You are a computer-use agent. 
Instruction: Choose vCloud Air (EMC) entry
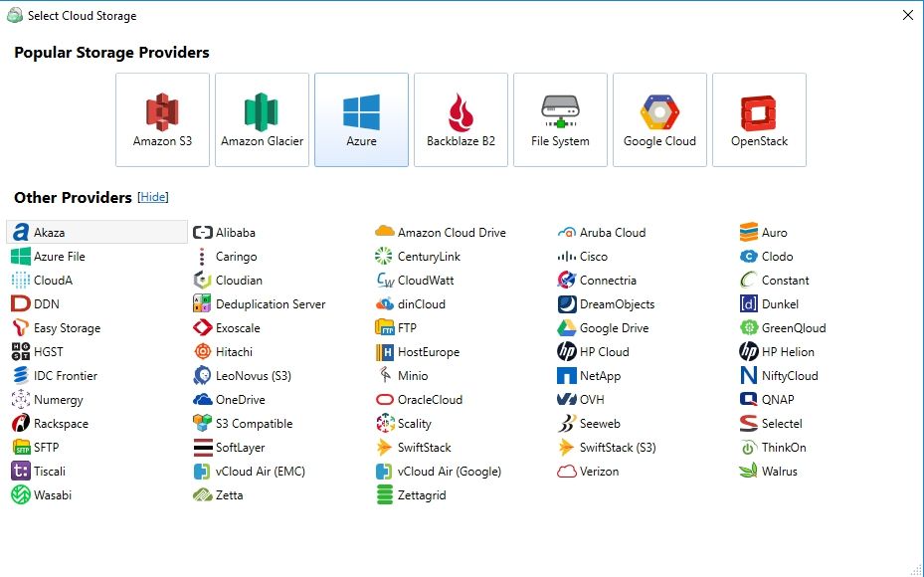point(250,471)
